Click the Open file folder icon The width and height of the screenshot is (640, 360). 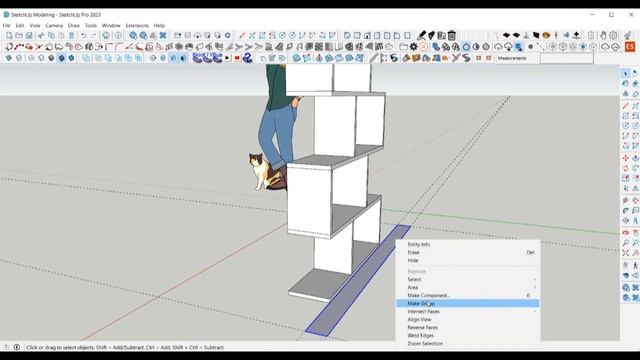click(19, 36)
